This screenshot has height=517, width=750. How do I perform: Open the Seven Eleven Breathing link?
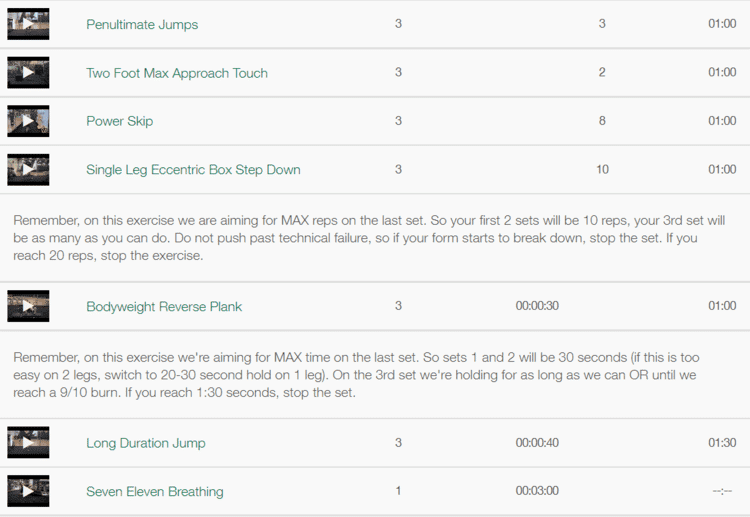click(155, 492)
